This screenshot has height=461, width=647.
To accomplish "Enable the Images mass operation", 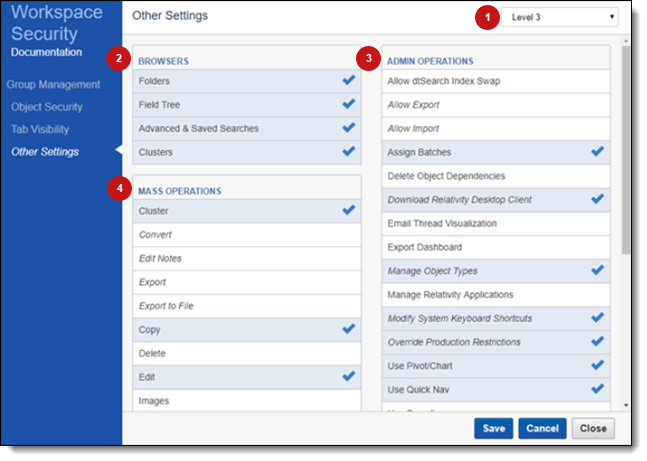I will 247,400.
